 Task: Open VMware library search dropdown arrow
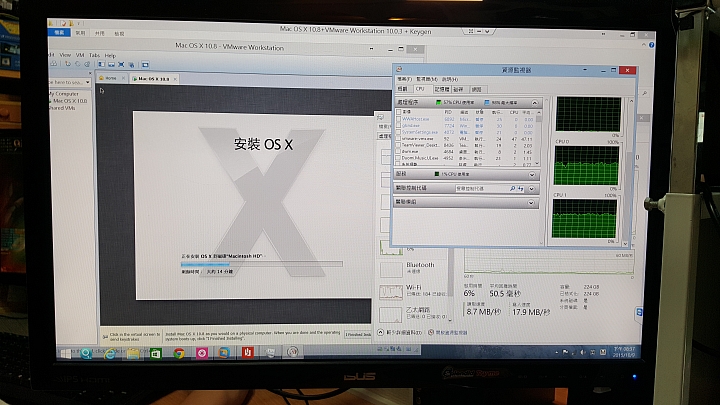87,82
